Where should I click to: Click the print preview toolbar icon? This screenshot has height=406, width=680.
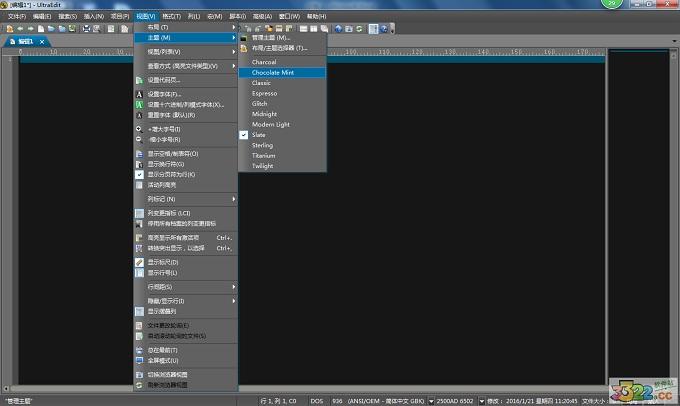point(96,29)
